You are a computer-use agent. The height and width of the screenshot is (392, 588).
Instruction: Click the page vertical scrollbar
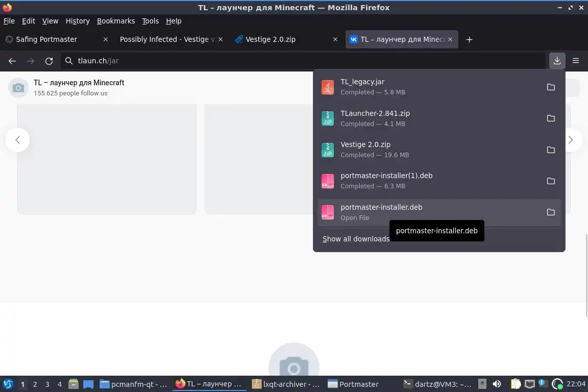pyautogui.click(x=586, y=275)
